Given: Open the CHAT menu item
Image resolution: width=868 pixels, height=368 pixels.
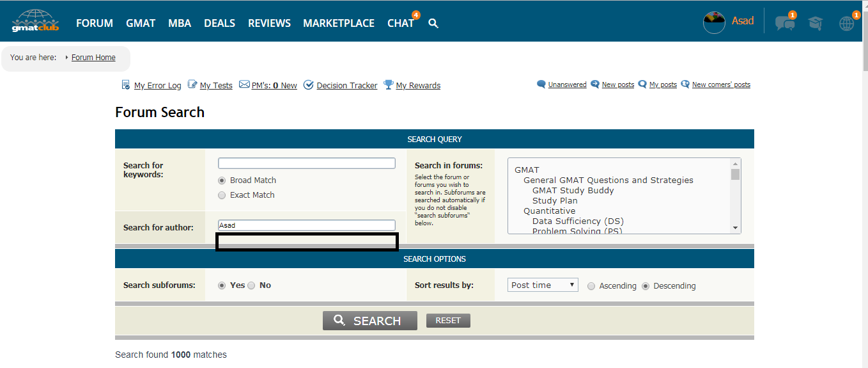Looking at the screenshot, I should tap(401, 23).
